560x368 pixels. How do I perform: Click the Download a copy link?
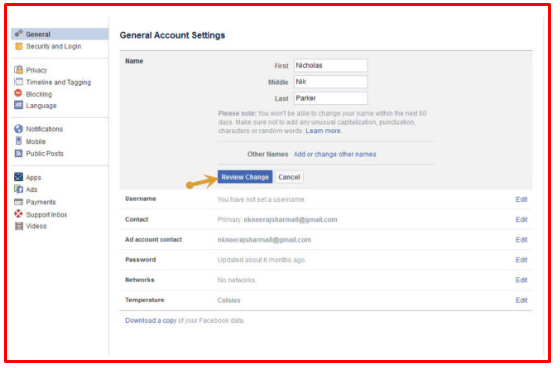pos(151,320)
